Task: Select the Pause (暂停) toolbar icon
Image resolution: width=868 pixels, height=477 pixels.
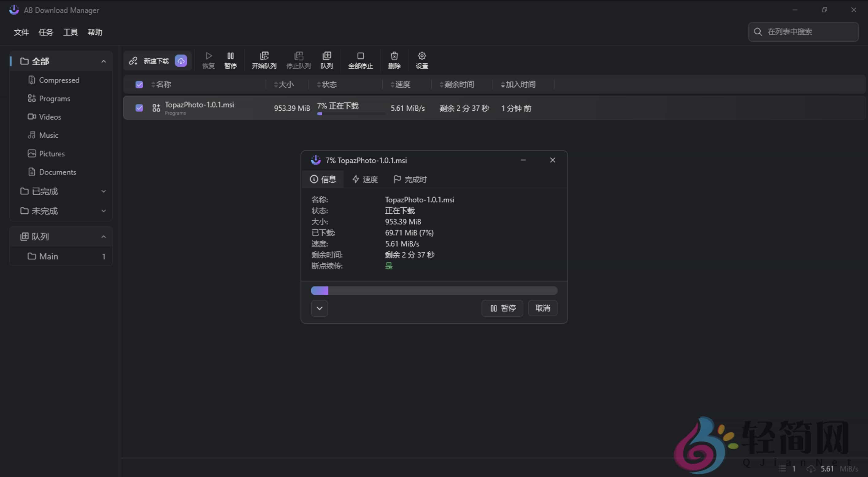Action: 230,60
